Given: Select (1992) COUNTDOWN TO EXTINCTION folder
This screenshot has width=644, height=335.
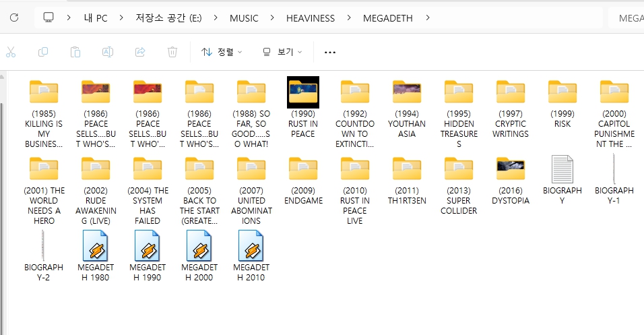Looking at the screenshot, I should 355,114.
